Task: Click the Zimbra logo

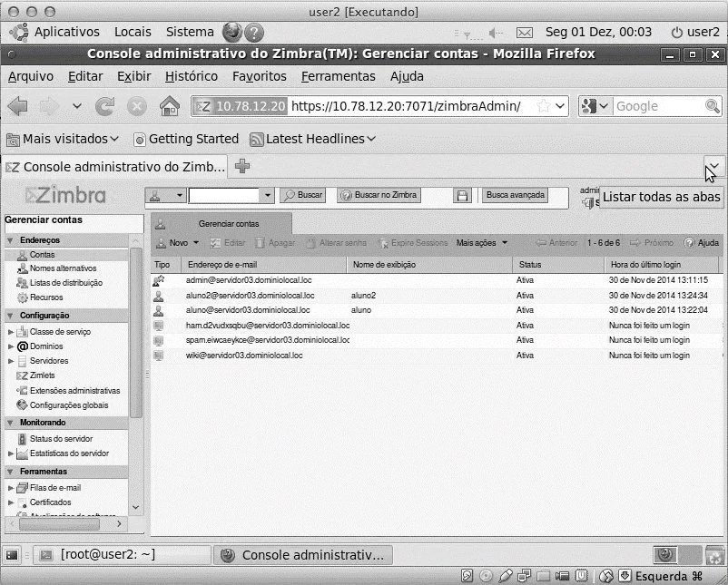Action: (x=66, y=195)
